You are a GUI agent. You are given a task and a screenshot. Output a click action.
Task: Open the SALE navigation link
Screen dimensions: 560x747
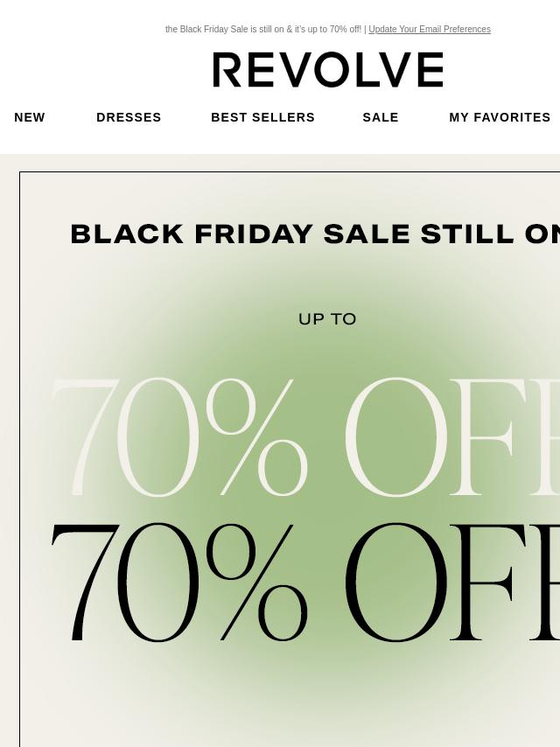(381, 117)
